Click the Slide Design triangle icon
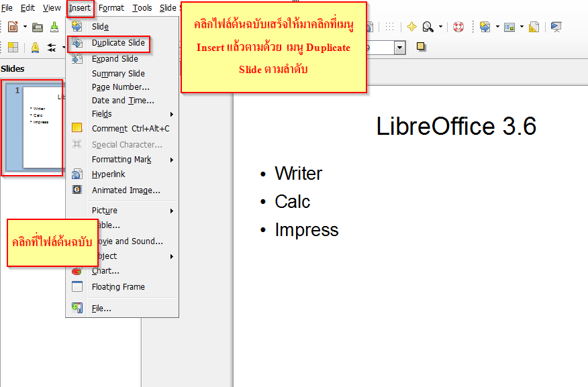The width and height of the screenshot is (588, 387). point(534,27)
